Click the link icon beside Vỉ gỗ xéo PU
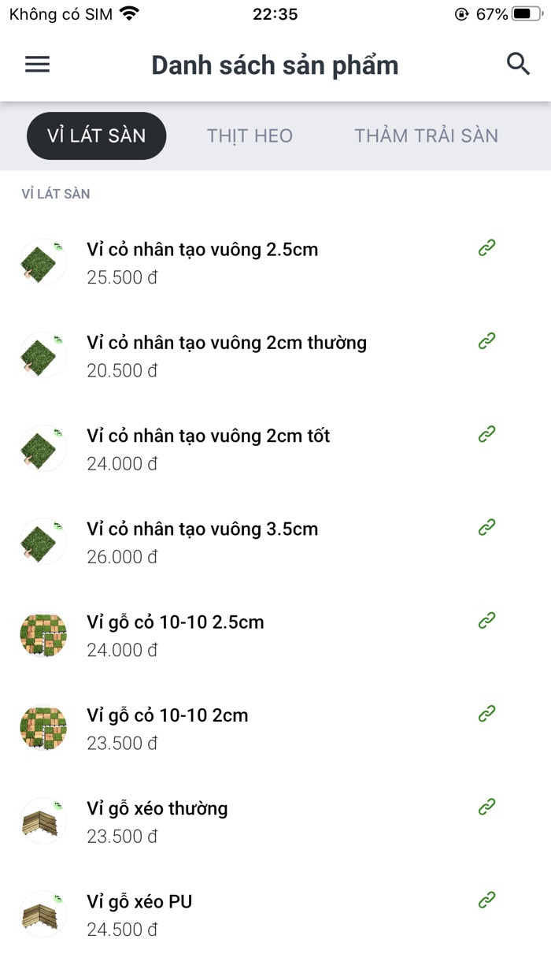551x980 pixels. (486, 898)
